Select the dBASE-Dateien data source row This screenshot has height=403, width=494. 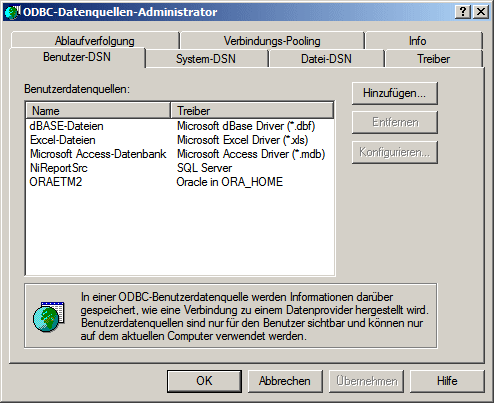180,126
